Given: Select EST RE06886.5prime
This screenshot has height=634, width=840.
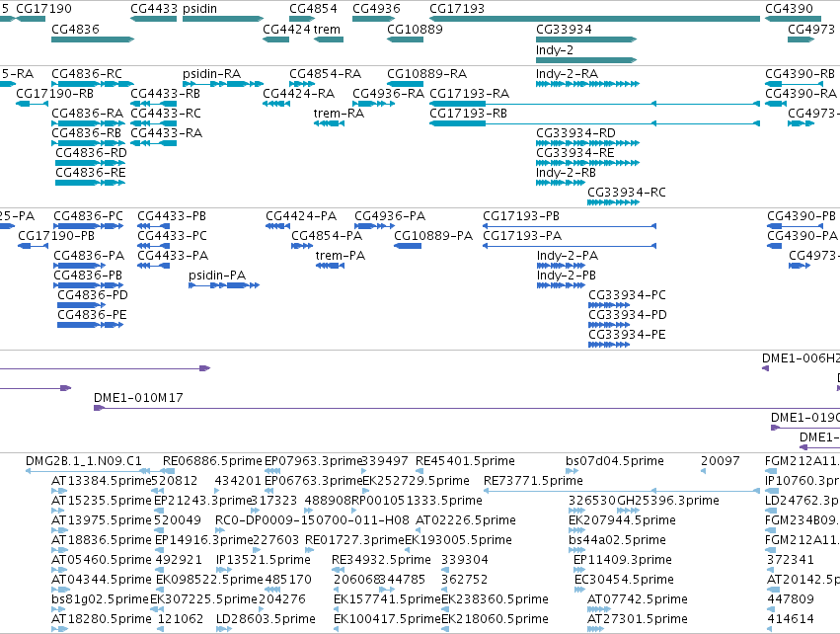Looking at the screenshot, I should tap(212, 461).
